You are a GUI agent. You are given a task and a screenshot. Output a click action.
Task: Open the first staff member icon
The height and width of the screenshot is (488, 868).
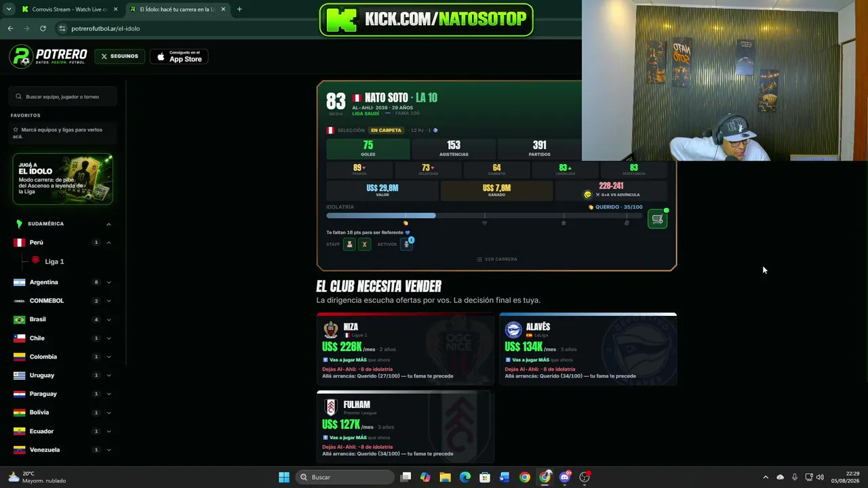350,244
